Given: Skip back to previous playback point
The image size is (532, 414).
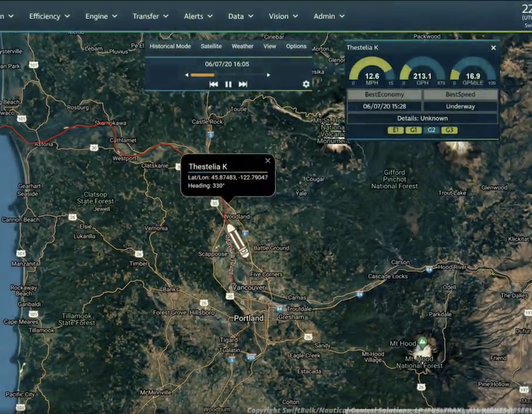Looking at the screenshot, I should [213, 84].
